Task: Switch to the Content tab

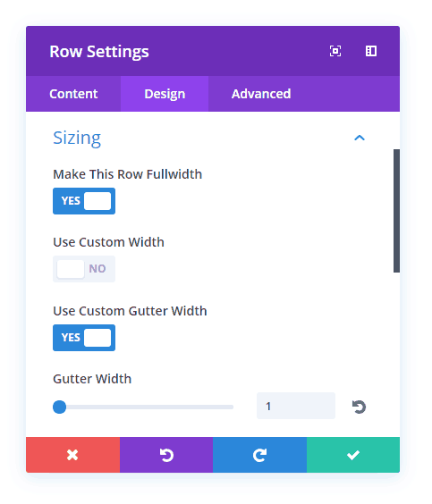Action: click(73, 94)
